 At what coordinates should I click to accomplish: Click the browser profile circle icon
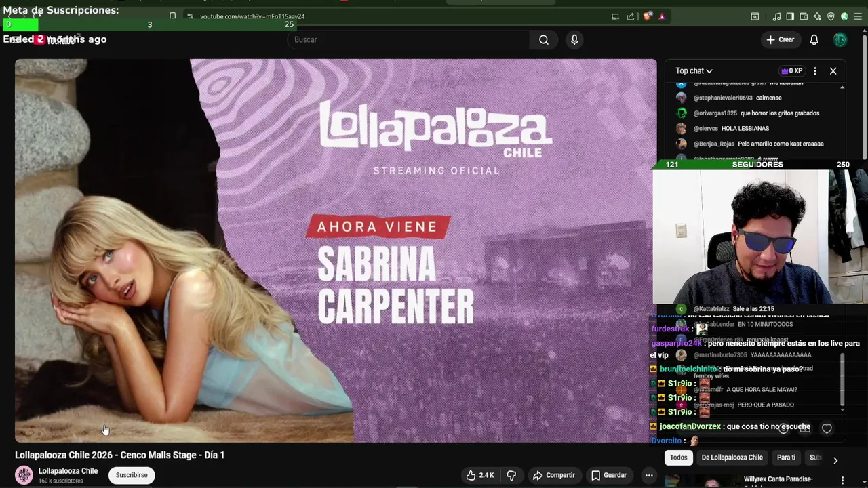[x=844, y=16]
